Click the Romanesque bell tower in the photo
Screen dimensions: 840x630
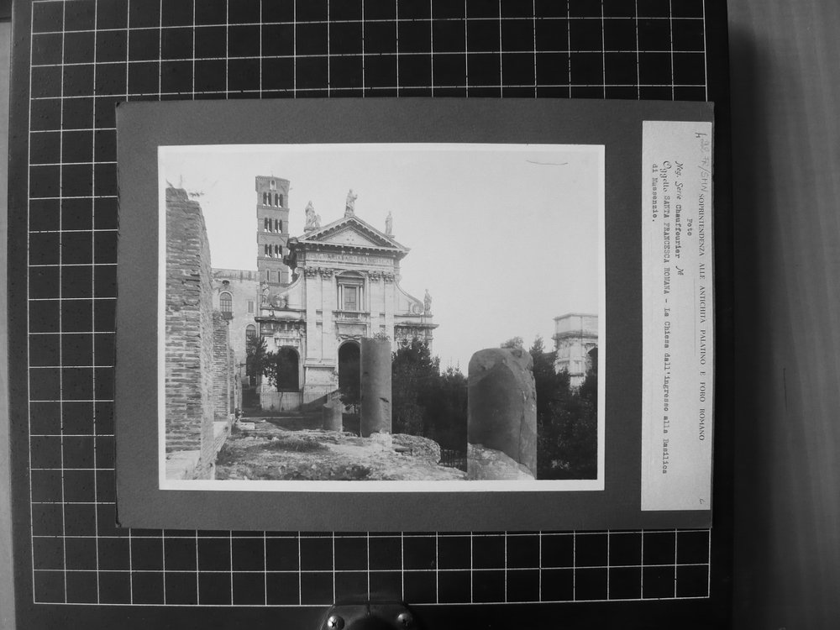point(273,232)
